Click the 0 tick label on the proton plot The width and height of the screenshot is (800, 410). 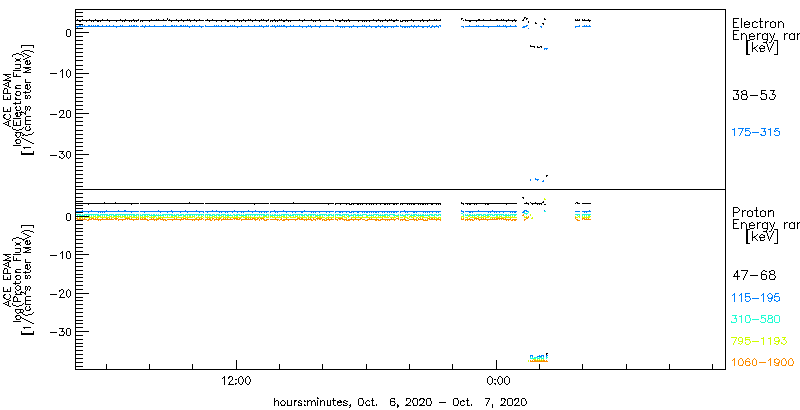(66, 217)
